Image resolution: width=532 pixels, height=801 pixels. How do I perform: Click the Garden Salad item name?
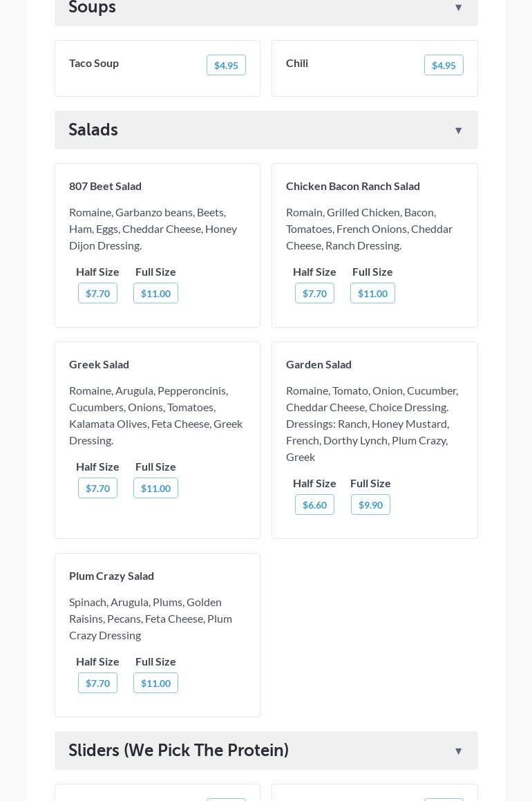319,364
